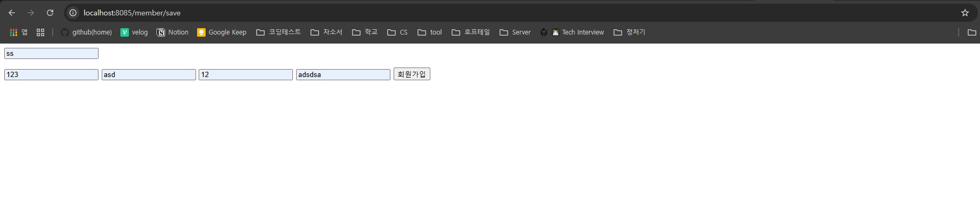The width and height of the screenshot is (980, 203).
Task: Open the tab groups grid icon
Action: click(40, 32)
